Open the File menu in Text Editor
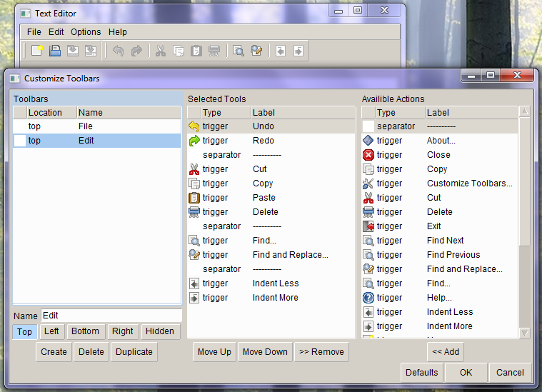This screenshot has width=542, height=392. [34, 32]
